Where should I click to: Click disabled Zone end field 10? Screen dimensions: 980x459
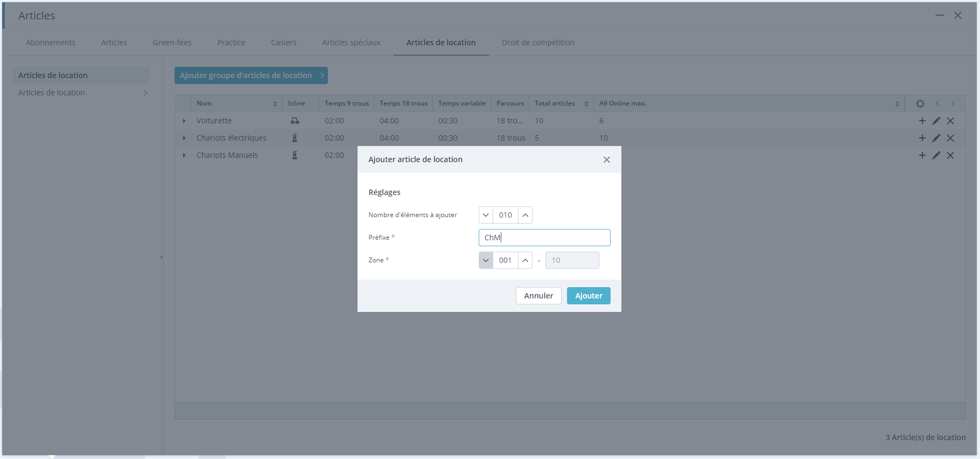point(572,260)
